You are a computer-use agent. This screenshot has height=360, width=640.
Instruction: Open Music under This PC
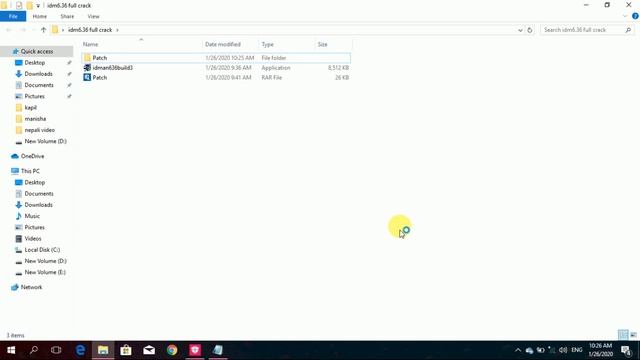32,216
